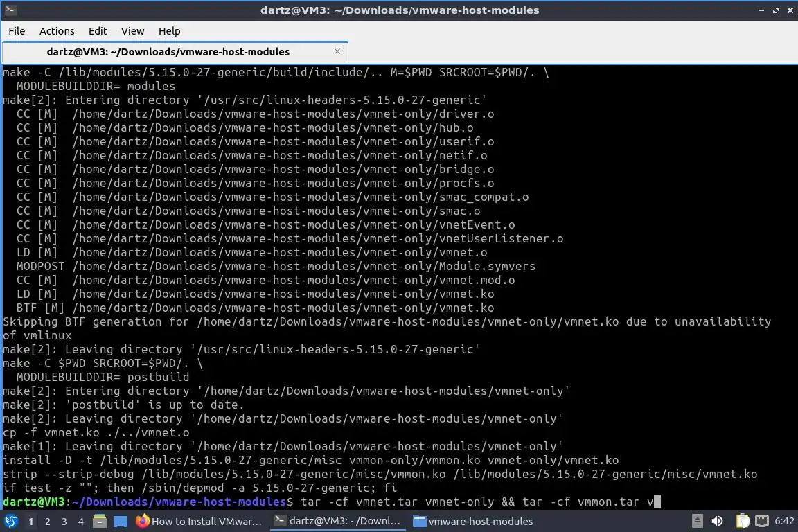Switch to workspace 1 in the pager
The image size is (798, 532).
(31, 522)
